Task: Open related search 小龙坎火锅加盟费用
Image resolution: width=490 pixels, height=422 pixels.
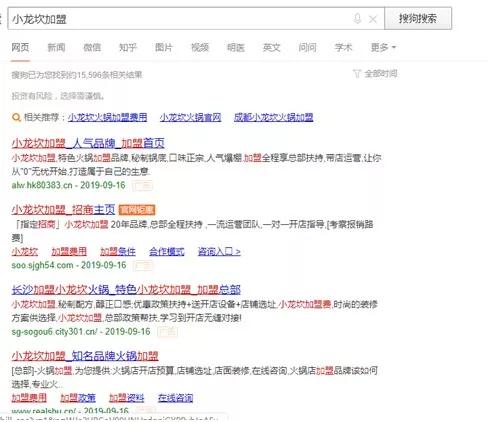Action: click(x=107, y=117)
